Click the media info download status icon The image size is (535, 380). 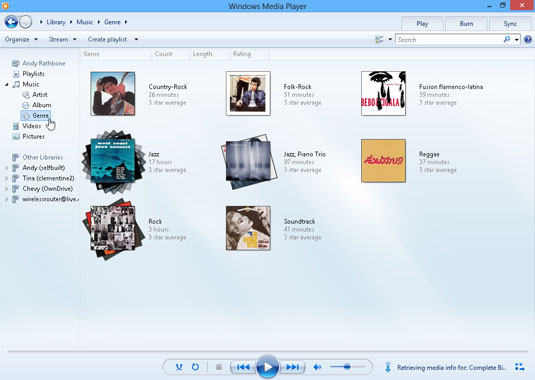click(x=388, y=367)
